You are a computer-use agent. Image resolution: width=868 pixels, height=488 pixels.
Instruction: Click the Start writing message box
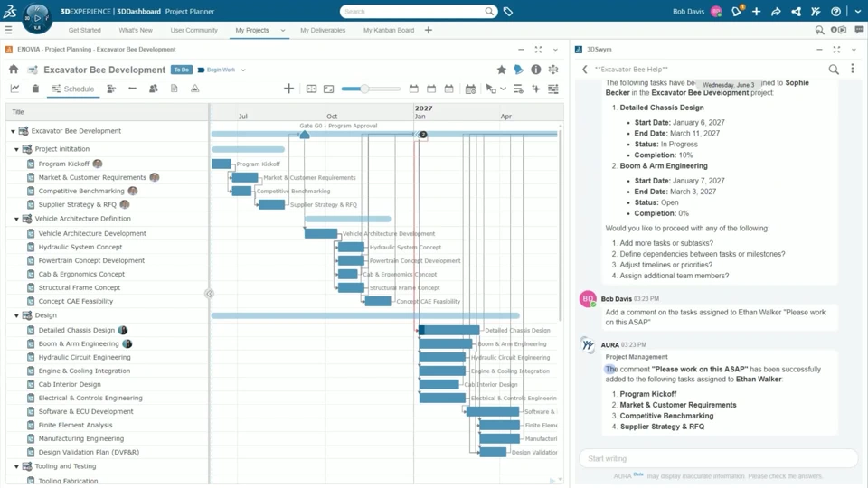point(718,459)
